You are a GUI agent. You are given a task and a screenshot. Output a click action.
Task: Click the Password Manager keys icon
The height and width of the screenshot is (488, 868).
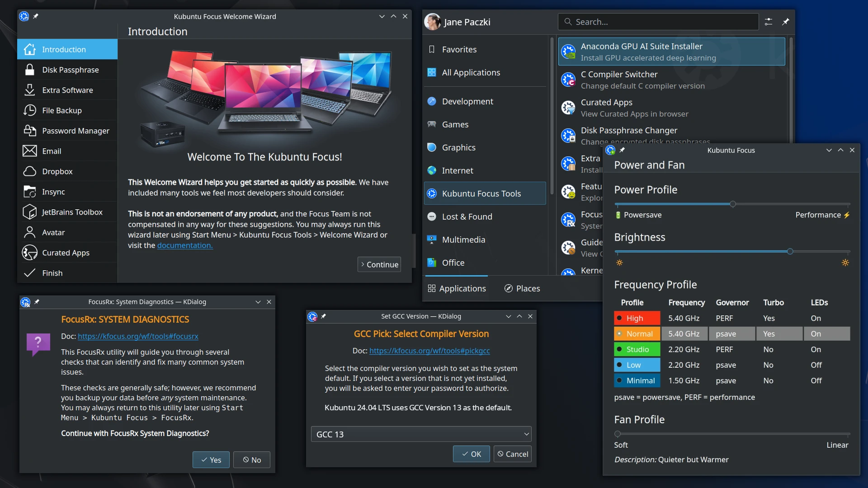click(x=29, y=131)
